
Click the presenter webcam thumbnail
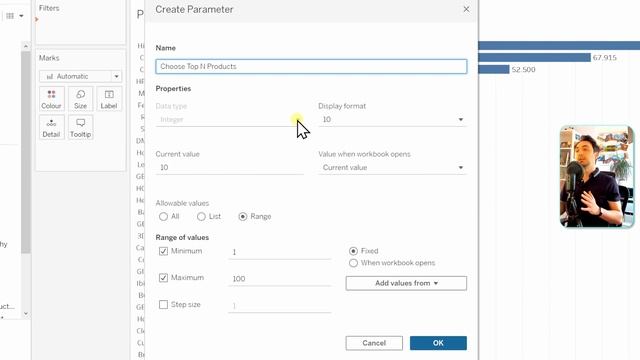click(x=597, y=176)
